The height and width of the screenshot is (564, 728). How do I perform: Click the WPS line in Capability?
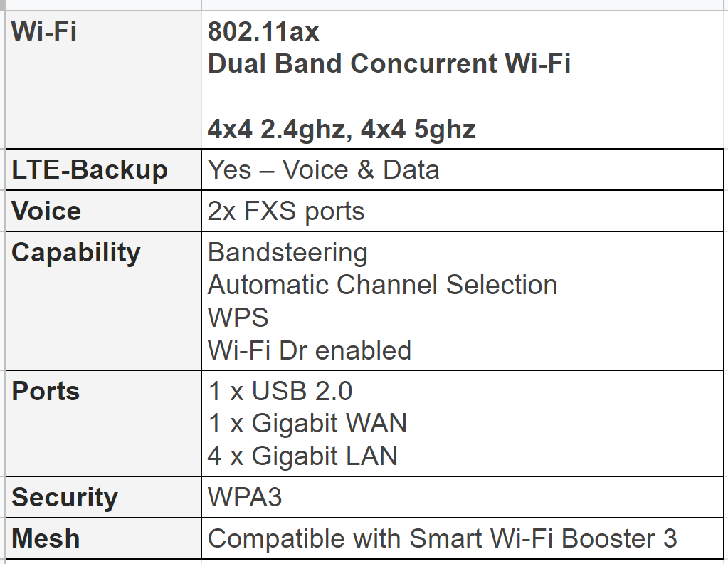[238, 318]
